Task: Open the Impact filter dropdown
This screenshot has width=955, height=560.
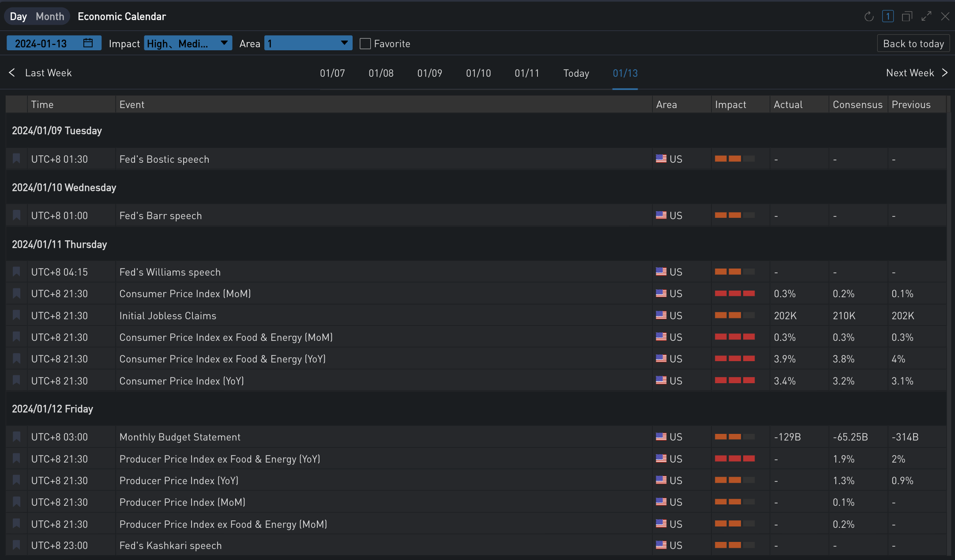Action: [188, 43]
